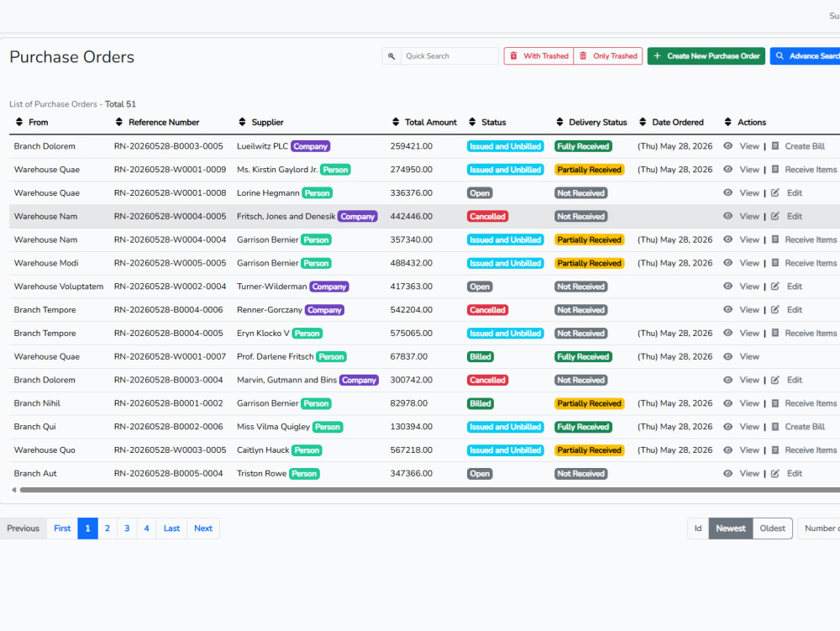Go to Next page
The image size is (840, 631).
tap(203, 528)
